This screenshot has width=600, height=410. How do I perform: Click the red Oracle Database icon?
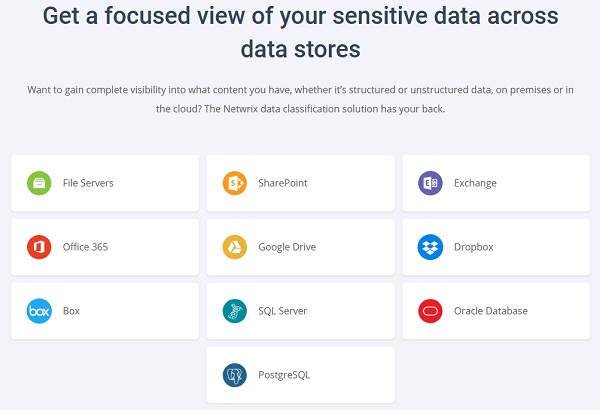(430, 311)
